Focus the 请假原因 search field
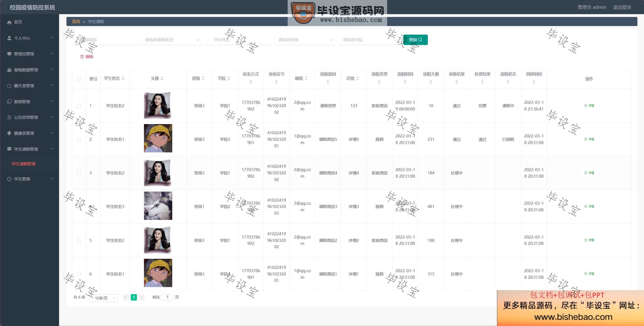 [x=105, y=40]
